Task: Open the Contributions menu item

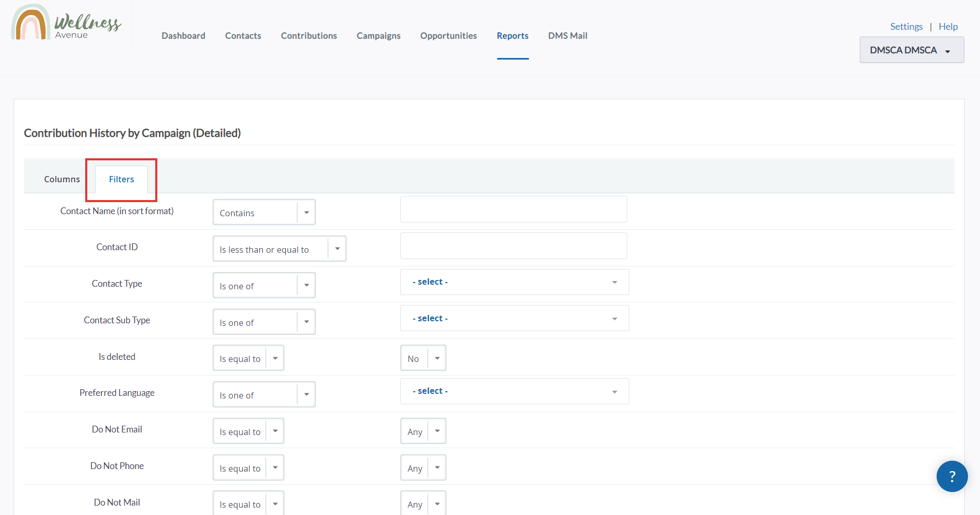Action: click(309, 36)
